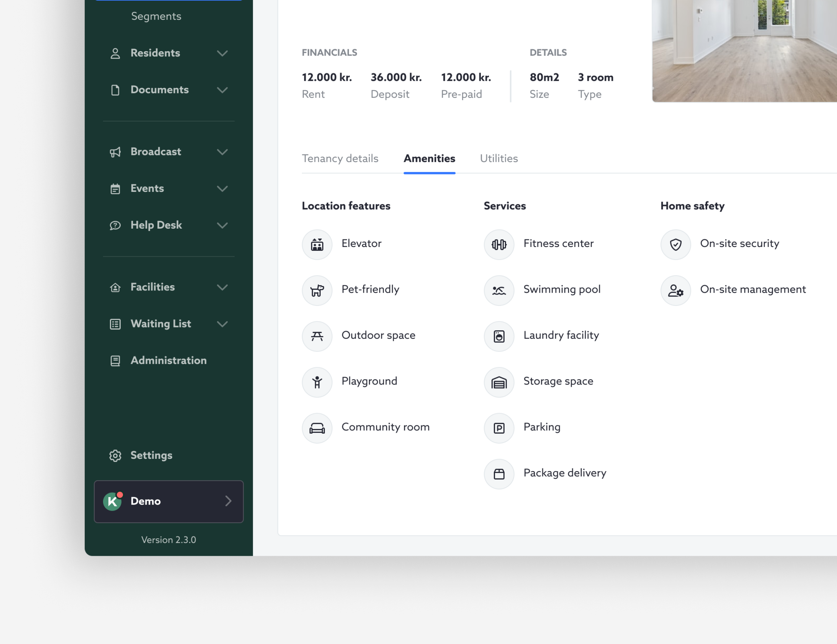Click the Pet-friendly dog icon
This screenshot has width=837, height=644.
click(x=317, y=290)
